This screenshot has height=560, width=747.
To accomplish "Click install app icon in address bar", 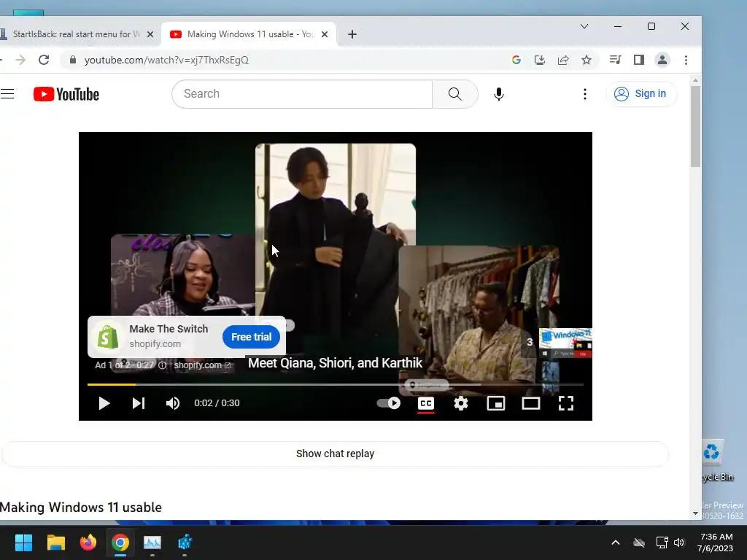I will (x=540, y=60).
